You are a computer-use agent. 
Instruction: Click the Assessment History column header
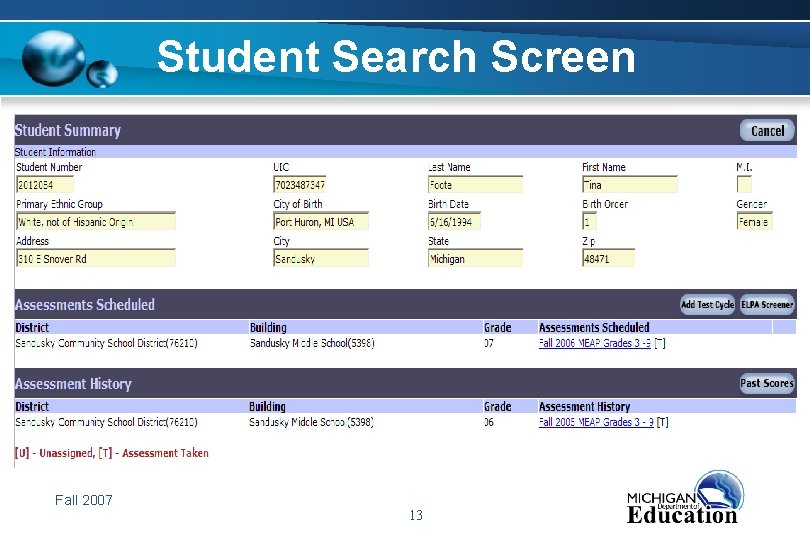click(584, 407)
